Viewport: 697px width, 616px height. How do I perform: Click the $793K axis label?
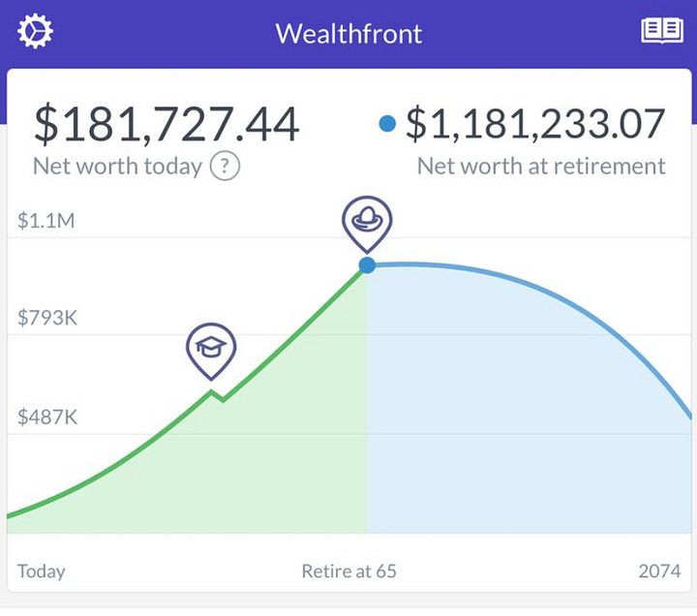[47, 318]
